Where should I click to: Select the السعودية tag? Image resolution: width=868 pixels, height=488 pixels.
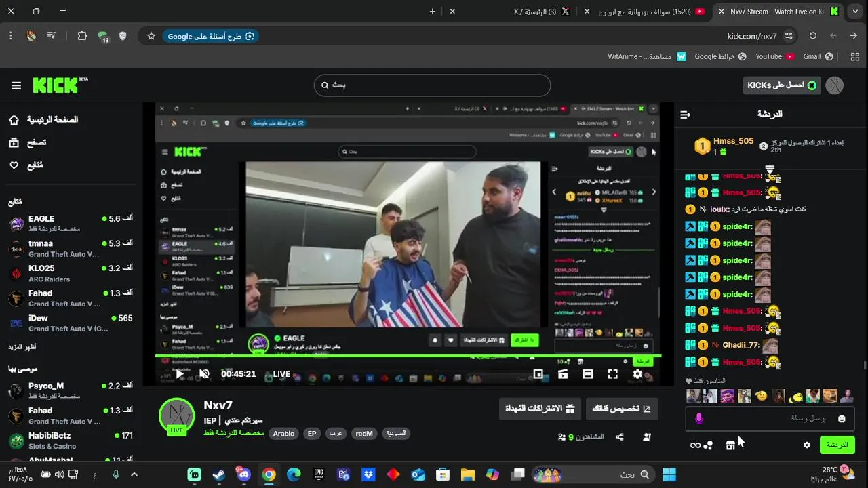click(x=395, y=434)
